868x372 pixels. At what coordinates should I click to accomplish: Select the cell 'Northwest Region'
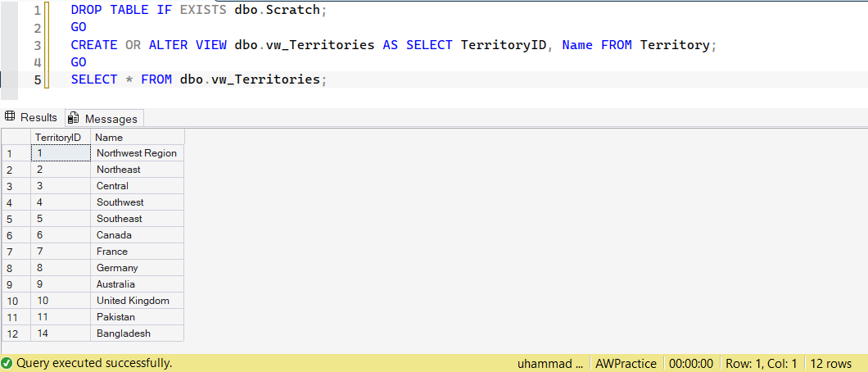(137, 153)
